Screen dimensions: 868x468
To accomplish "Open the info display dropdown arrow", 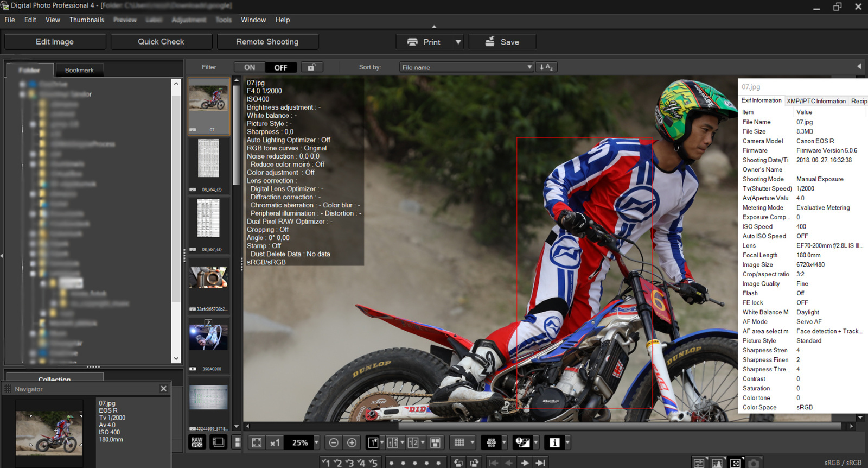I will click(567, 442).
